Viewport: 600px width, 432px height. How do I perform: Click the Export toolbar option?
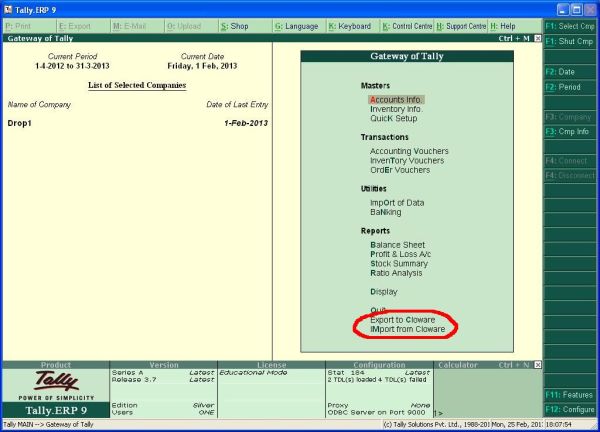coord(75,26)
